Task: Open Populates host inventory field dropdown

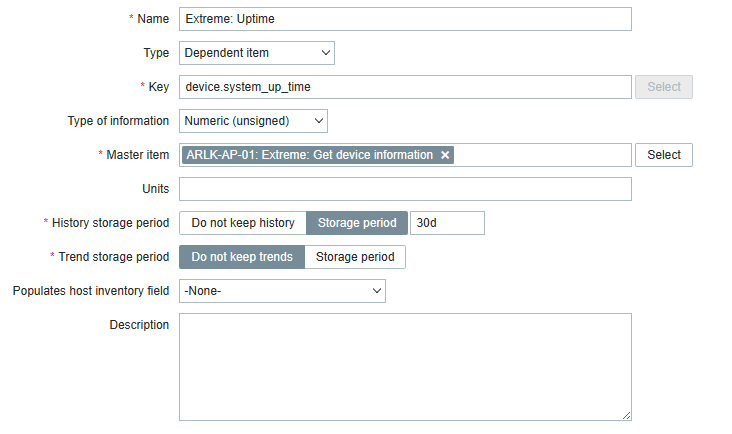Action: (x=282, y=291)
